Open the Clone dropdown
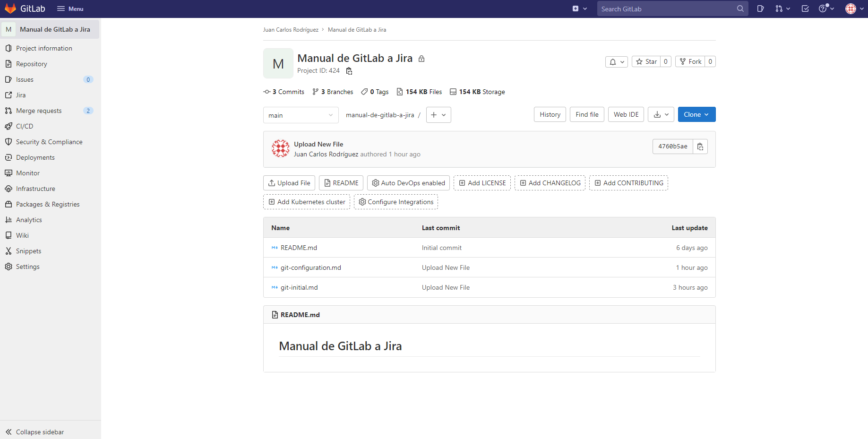868x439 pixels. 696,114
